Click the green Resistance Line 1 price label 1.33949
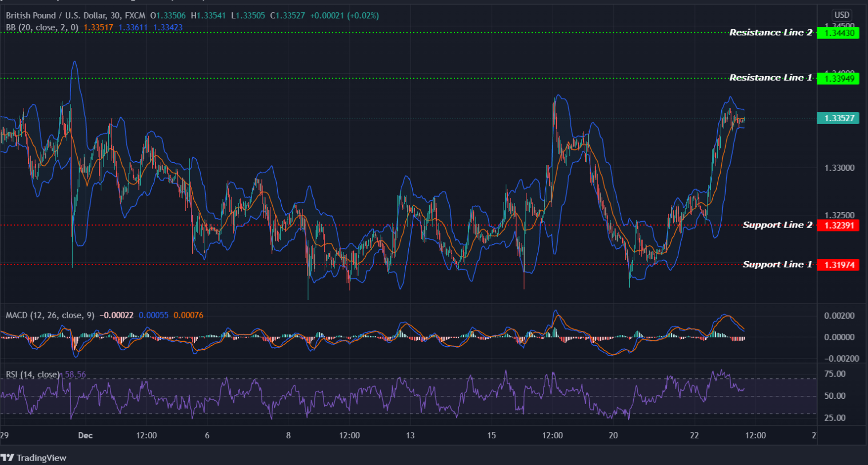 839,78
